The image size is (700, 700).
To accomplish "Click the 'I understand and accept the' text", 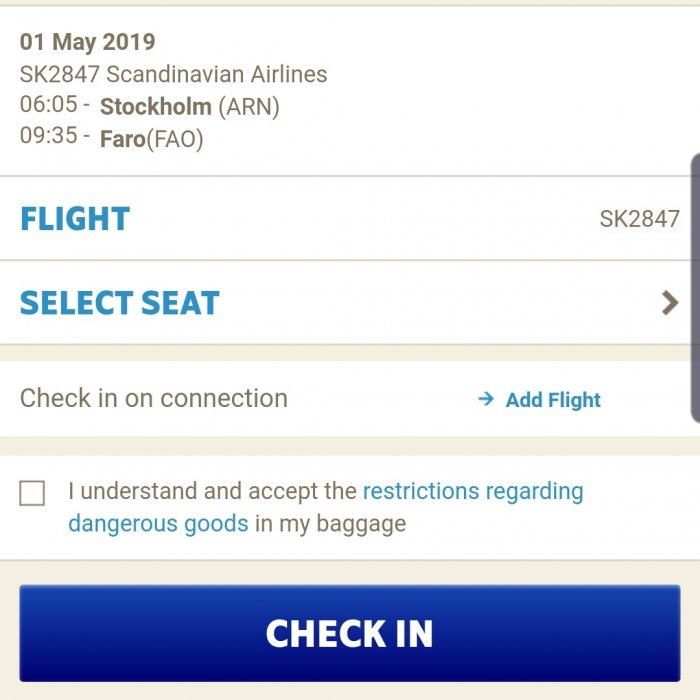I will [212, 491].
